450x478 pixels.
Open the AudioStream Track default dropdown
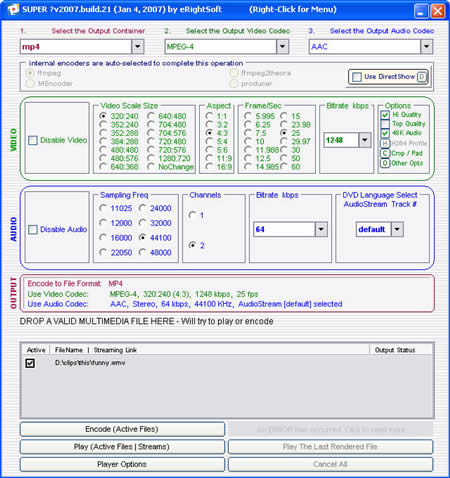[397, 229]
